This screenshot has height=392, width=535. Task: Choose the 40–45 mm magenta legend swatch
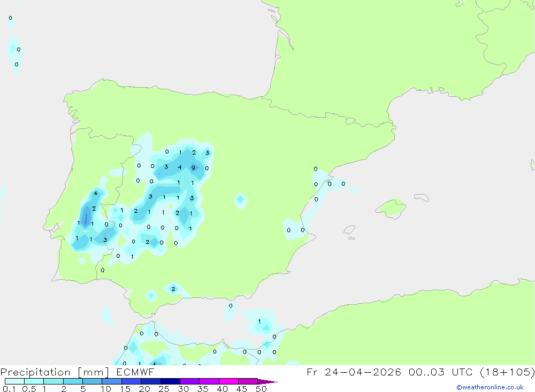228,381
